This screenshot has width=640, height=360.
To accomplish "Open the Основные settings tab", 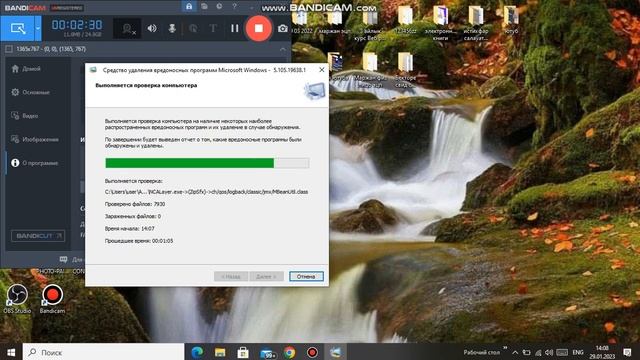I will click(x=31, y=92).
